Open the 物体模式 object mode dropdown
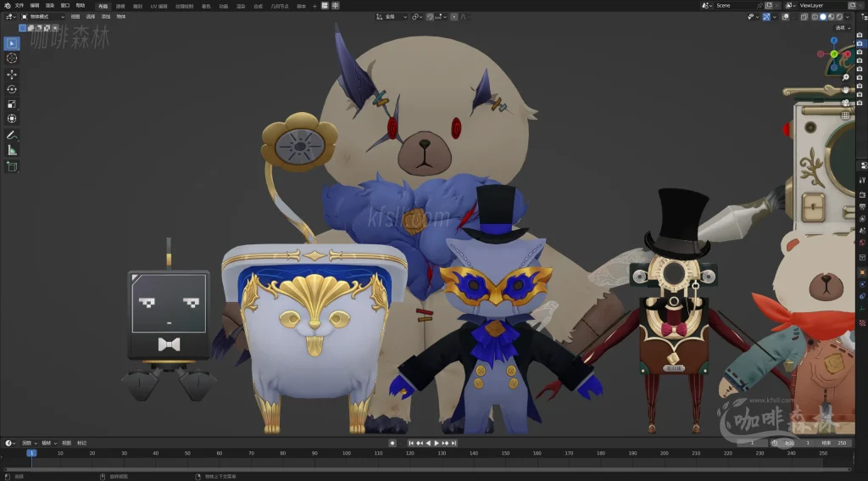The height and width of the screenshot is (481, 868). [42, 17]
